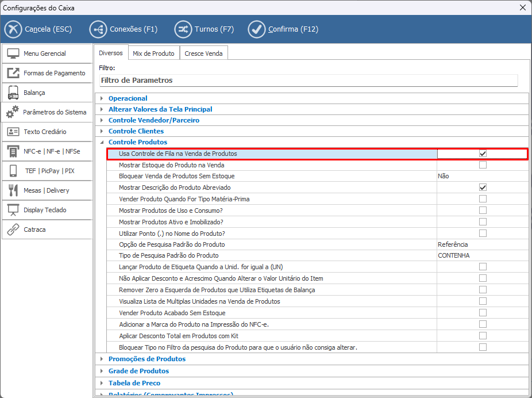Collapse the Controle Produtos section
The image size is (532, 398).
pyautogui.click(x=102, y=142)
